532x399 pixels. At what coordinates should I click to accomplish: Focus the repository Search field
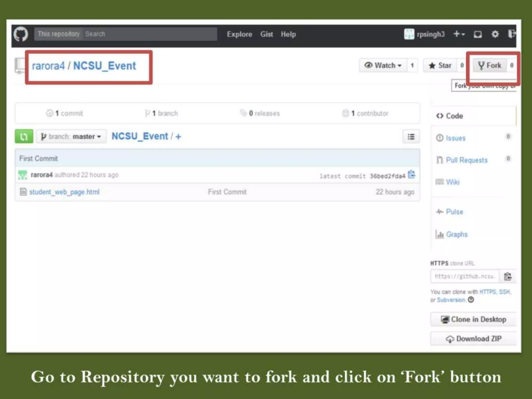pyautogui.click(x=149, y=34)
